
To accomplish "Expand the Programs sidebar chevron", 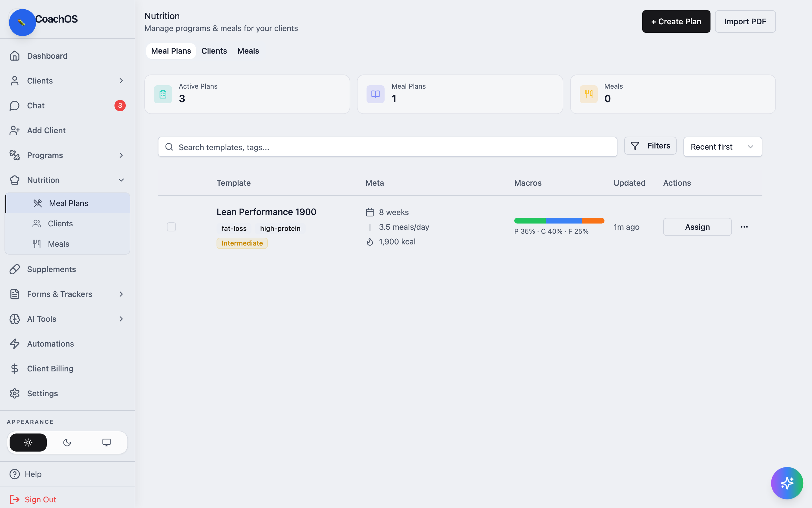I will [121, 155].
